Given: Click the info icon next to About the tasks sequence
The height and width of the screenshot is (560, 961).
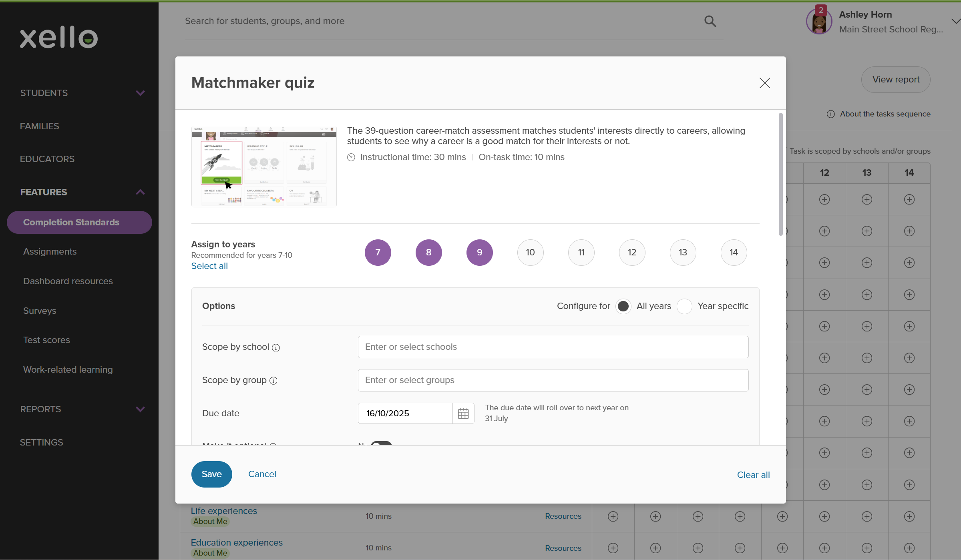Looking at the screenshot, I should point(831,114).
